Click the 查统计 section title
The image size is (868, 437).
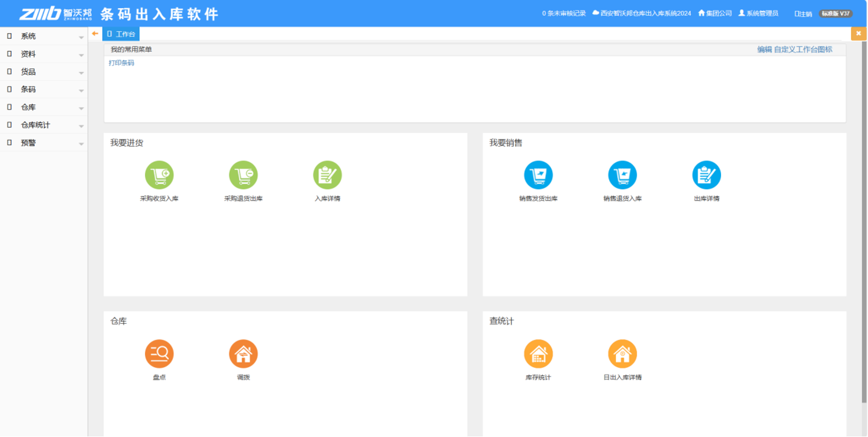[502, 321]
